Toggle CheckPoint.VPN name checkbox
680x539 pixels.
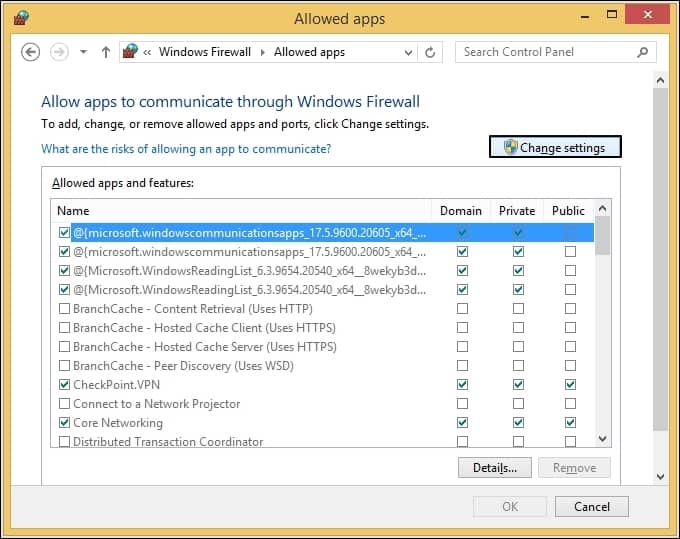coord(64,385)
